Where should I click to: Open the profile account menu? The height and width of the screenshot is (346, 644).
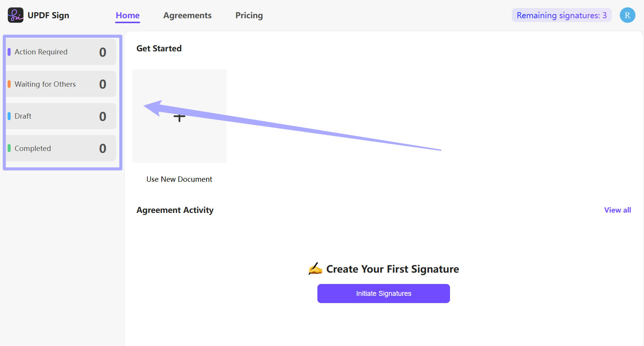point(627,15)
